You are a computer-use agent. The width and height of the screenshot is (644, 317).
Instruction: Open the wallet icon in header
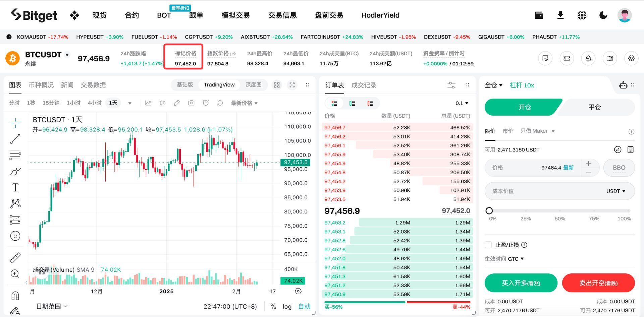(539, 15)
